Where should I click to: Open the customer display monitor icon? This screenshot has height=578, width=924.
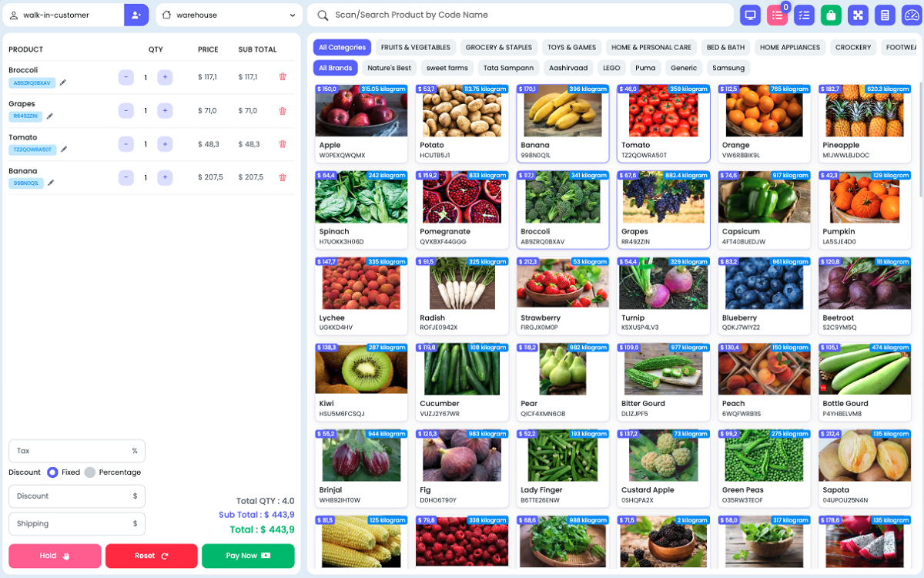click(x=751, y=15)
